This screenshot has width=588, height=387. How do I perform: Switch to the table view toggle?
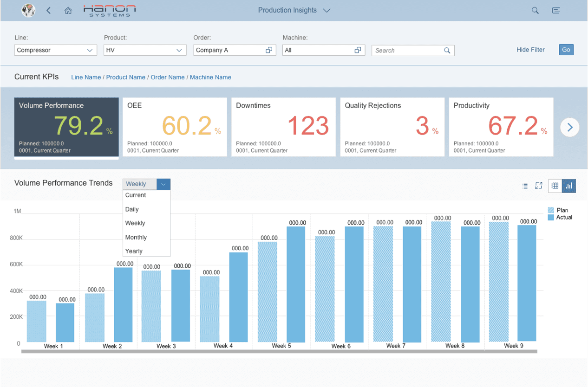[x=555, y=186]
